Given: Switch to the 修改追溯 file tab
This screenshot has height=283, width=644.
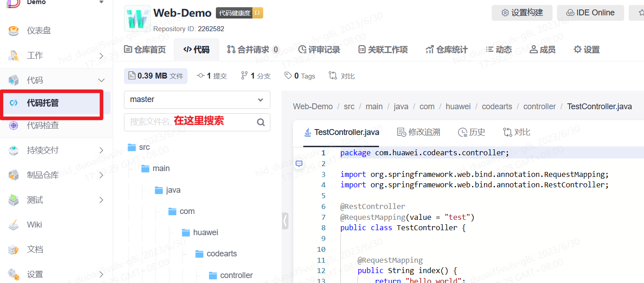Looking at the screenshot, I should 418,132.
